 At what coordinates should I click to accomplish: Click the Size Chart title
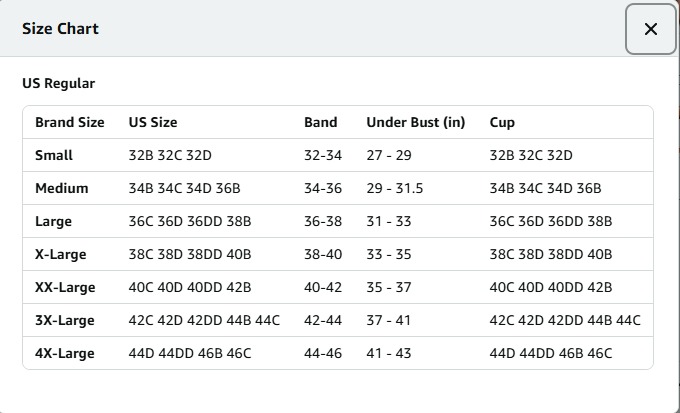pos(60,29)
